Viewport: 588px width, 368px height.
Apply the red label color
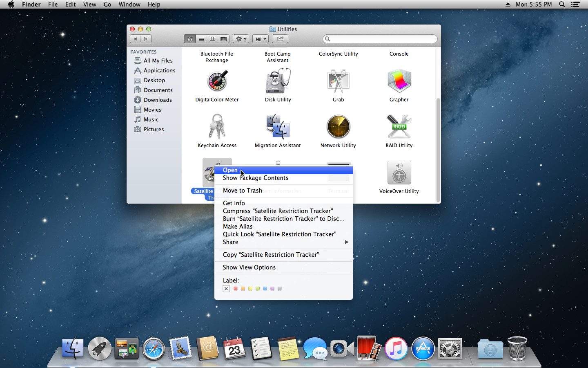point(236,289)
